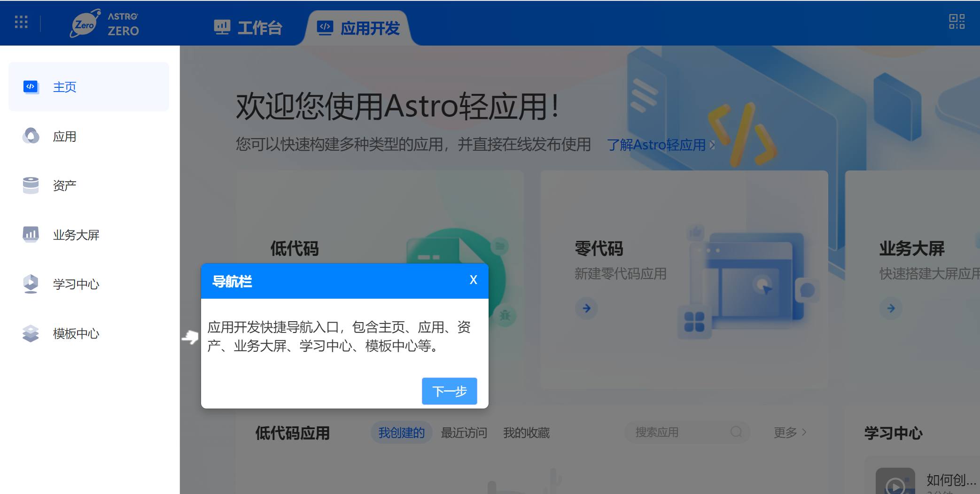Switch to the 最近访问 tab

coord(464,432)
